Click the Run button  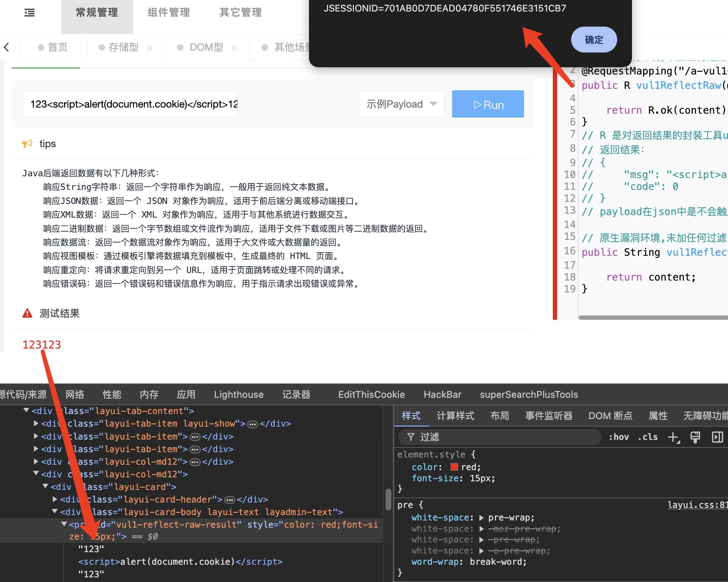pyautogui.click(x=488, y=104)
